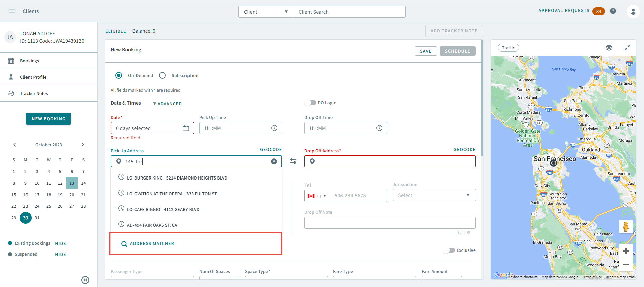Select the Subscription radio button
644x287 pixels.
[x=163, y=75]
